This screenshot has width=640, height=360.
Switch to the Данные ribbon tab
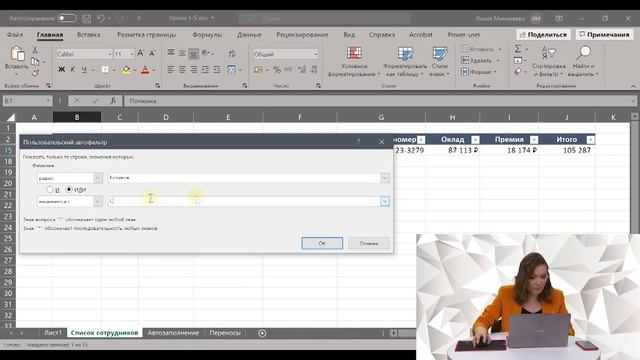click(x=249, y=35)
